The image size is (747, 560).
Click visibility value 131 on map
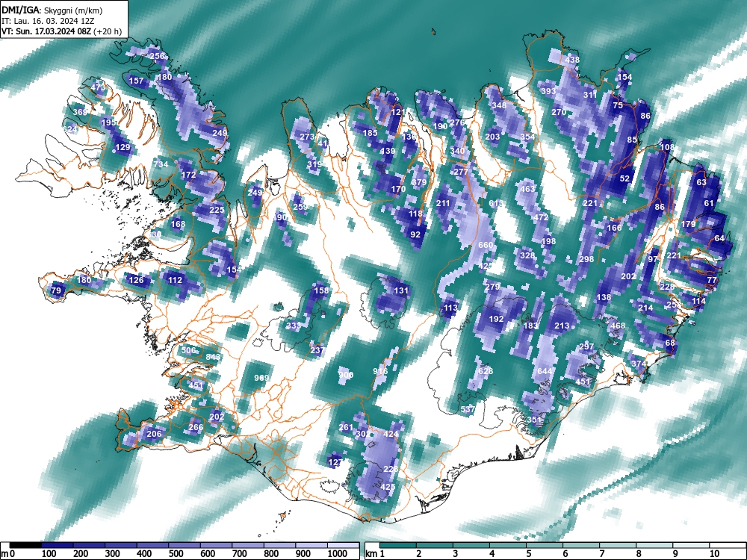(x=402, y=290)
